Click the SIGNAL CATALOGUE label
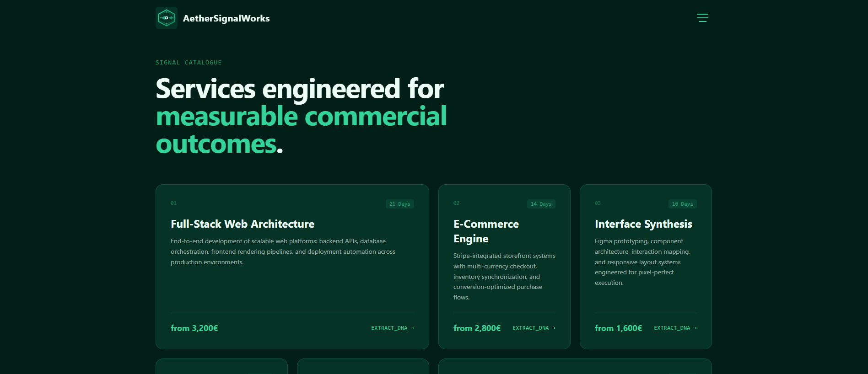This screenshot has width=868, height=374. tap(189, 63)
